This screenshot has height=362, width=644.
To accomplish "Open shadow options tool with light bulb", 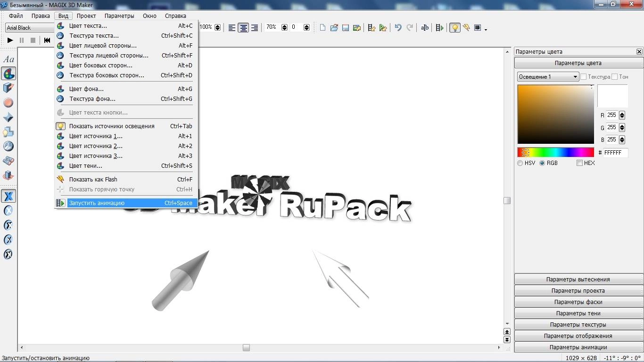I will (x=8, y=132).
